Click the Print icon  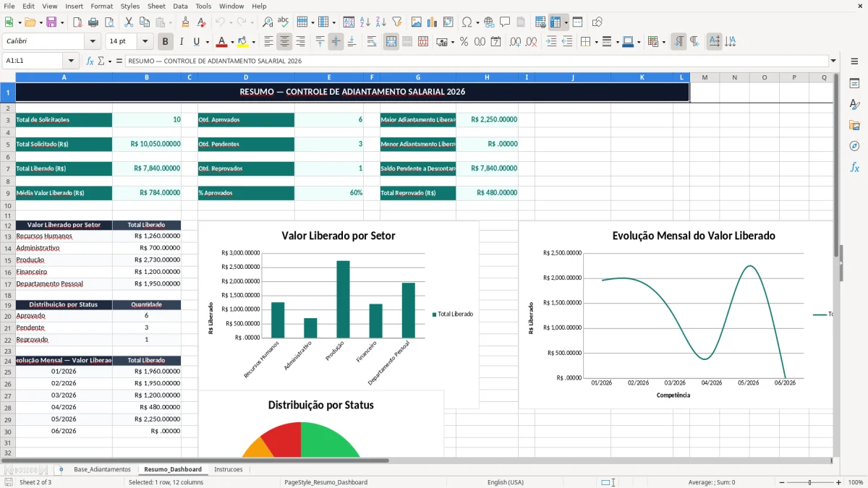tap(93, 22)
